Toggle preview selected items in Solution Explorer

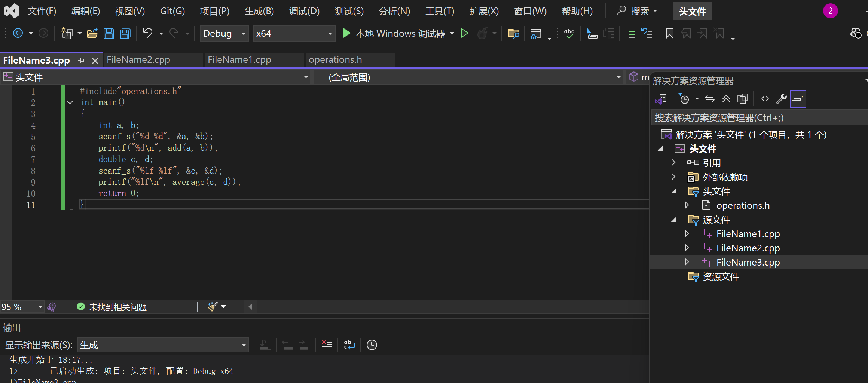(798, 99)
